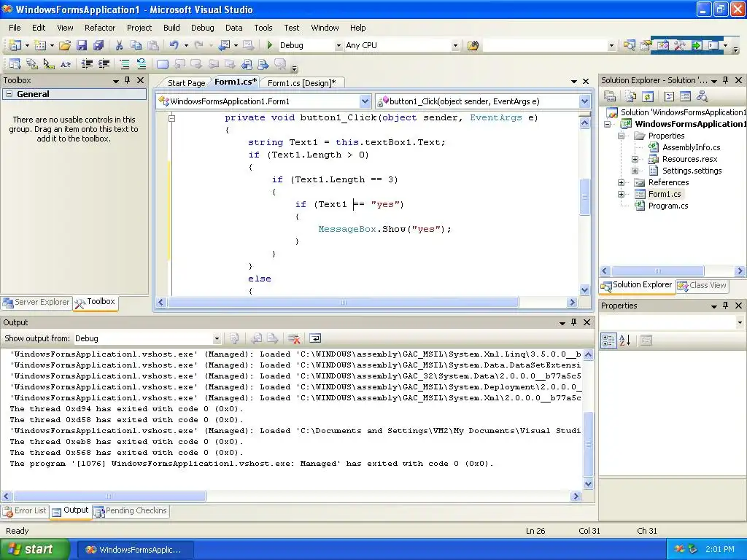Toggle Alphabetical sort in Properties panel

click(625, 341)
